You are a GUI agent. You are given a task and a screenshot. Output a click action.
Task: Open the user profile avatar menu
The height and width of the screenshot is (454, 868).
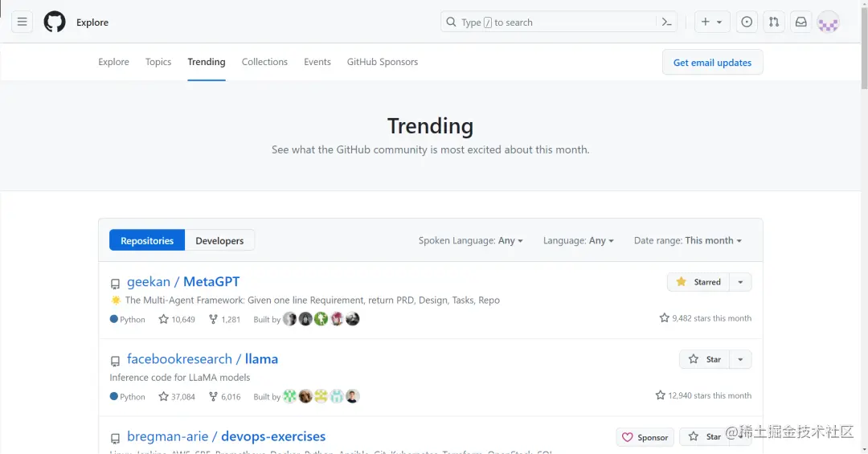tap(828, 22)
